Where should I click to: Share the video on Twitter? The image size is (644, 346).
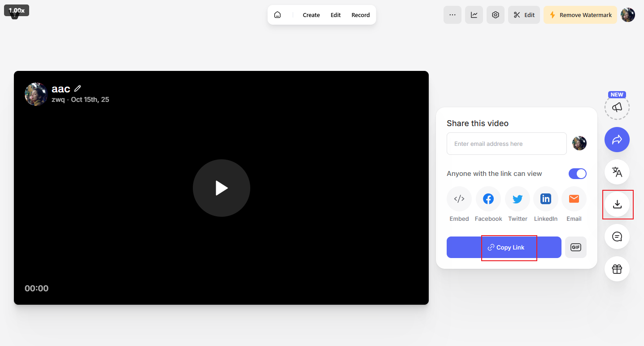point(517,199)
